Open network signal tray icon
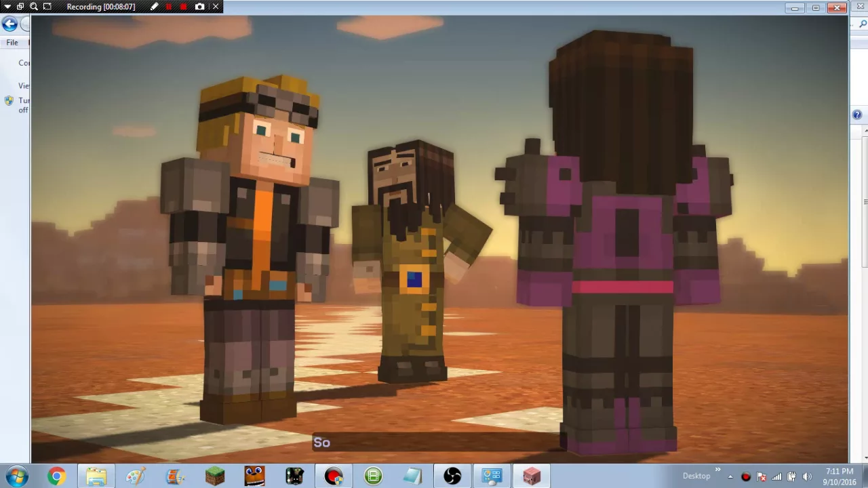868x488 pixels. click(776, 476)
